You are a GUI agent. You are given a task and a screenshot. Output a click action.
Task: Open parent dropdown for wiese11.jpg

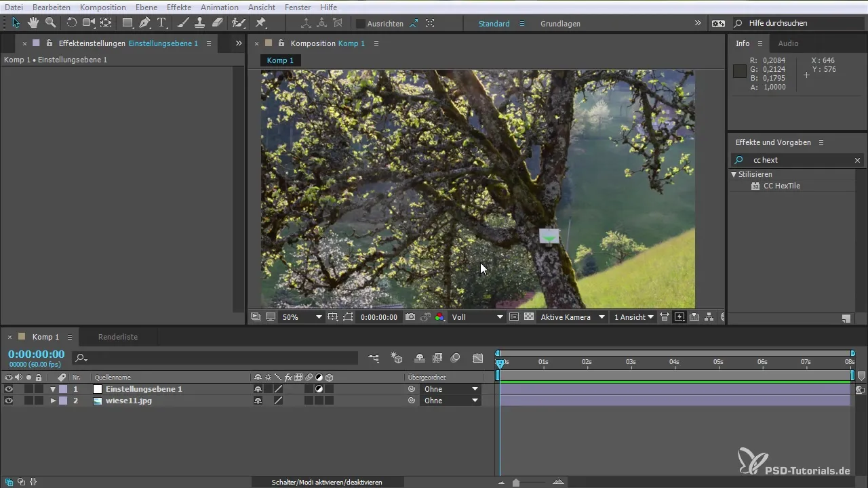450,401
